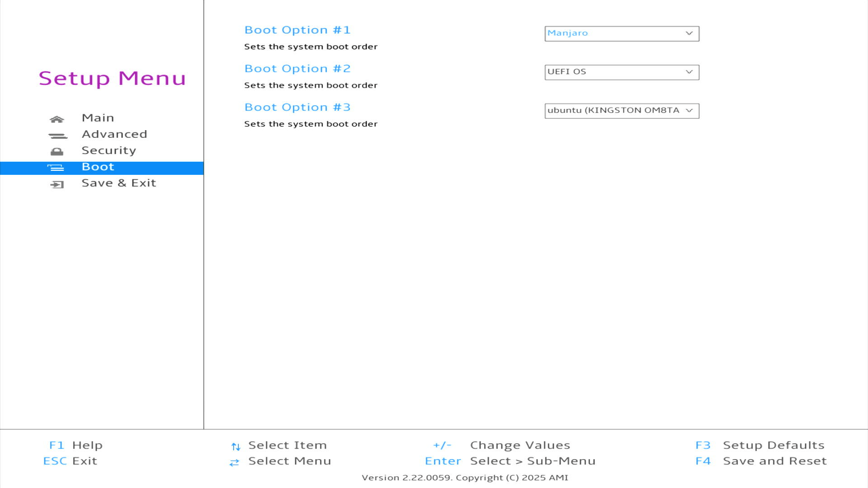
Task: Open the Main menu section
Action: tap(98, 118)
